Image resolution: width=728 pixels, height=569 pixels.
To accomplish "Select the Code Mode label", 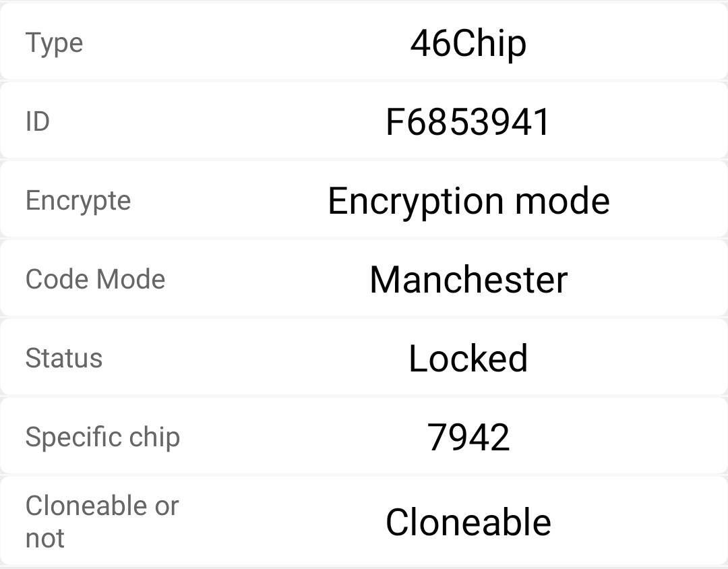I will (x=96, y=279).
